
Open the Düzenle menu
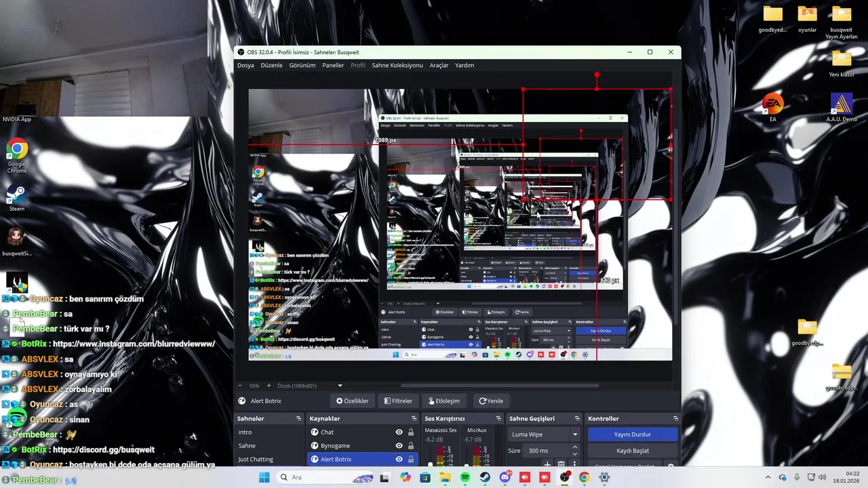271,65
